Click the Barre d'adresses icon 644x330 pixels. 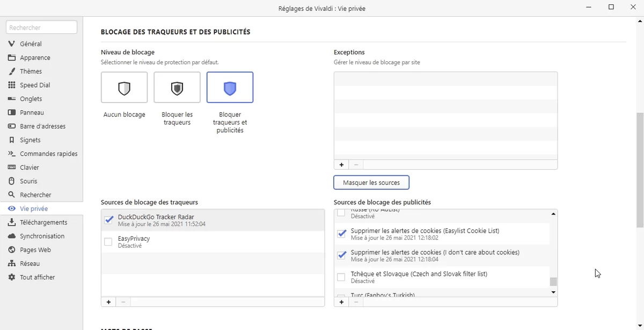(12, 126)
